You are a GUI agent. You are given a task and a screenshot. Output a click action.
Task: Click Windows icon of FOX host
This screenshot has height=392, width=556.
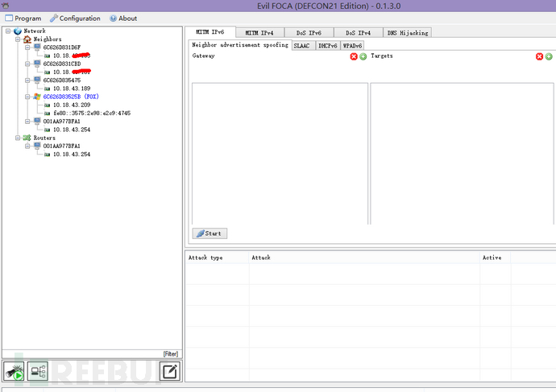pyautogui.click(x=37, y=97)
